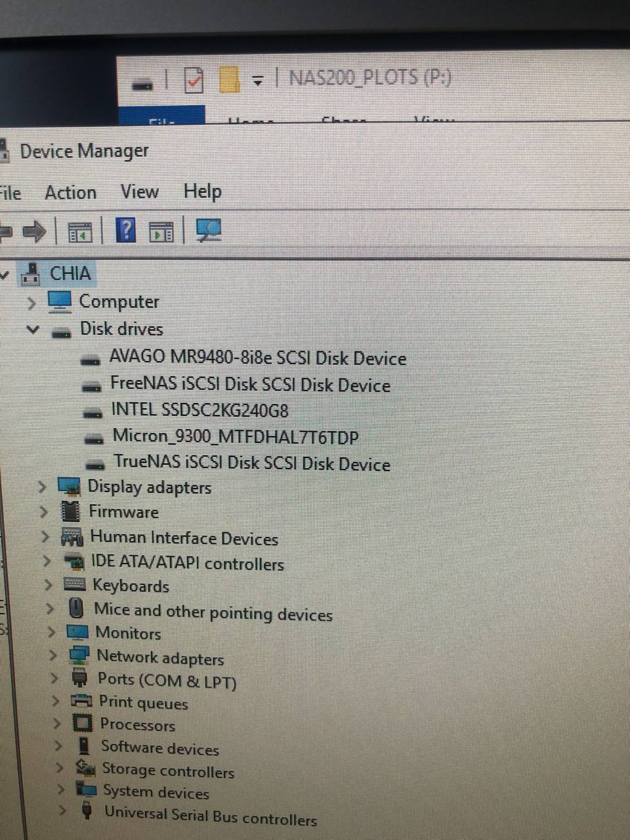Click the Human Interface Devices icon
The image size is (630, 840).
[72, 537]
